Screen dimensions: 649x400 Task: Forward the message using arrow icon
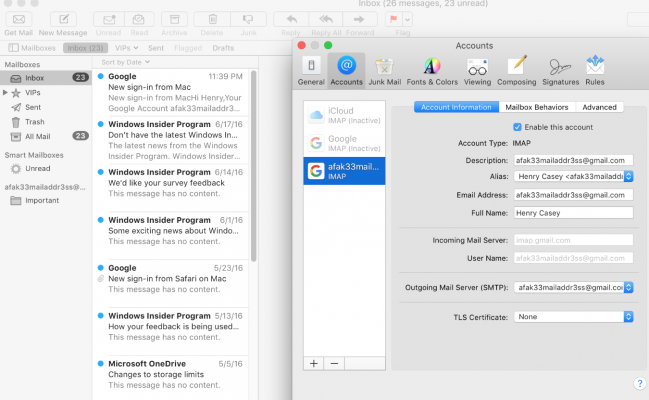360,19
